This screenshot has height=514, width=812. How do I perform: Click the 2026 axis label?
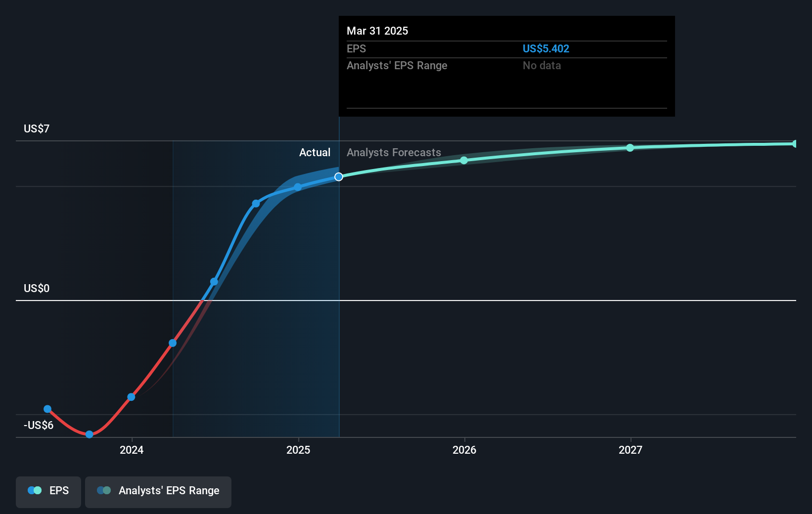(x=464, y=450)
